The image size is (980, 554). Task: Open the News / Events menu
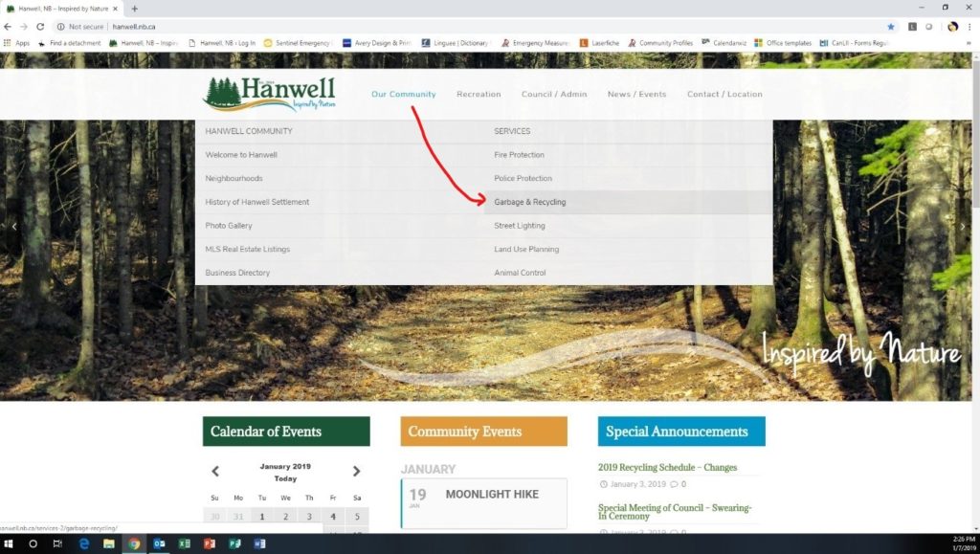point(636,95)
